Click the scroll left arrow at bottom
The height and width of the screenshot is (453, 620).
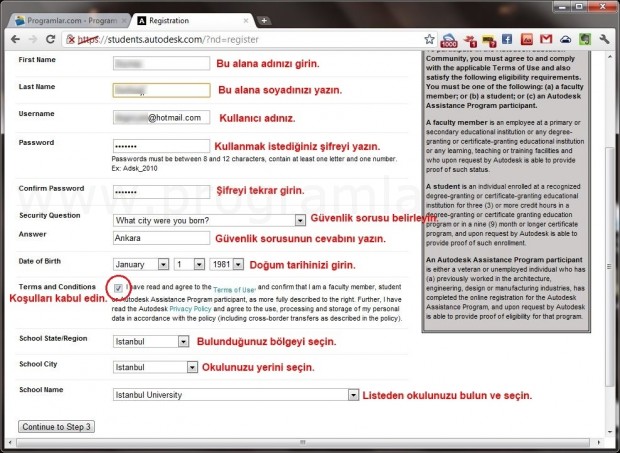tap(10, 442)
